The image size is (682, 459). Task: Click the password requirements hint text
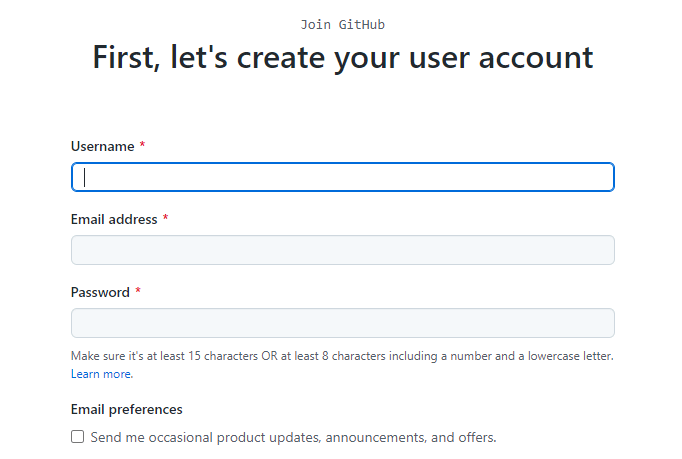(x=342, y=356)
